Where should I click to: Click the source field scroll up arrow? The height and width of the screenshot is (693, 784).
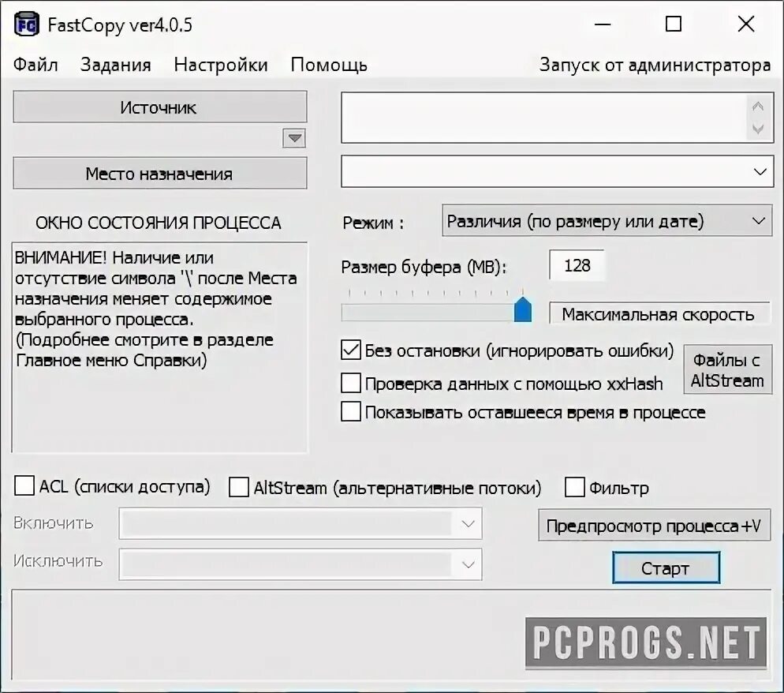[757, 107]
